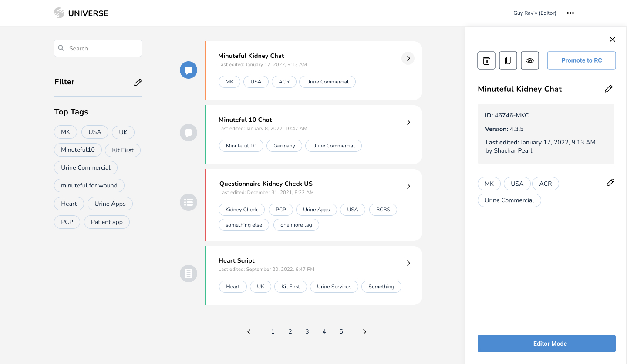Open Editor Mode button
This screenshot has width=627, height=364.
click(x=546, y=344)
